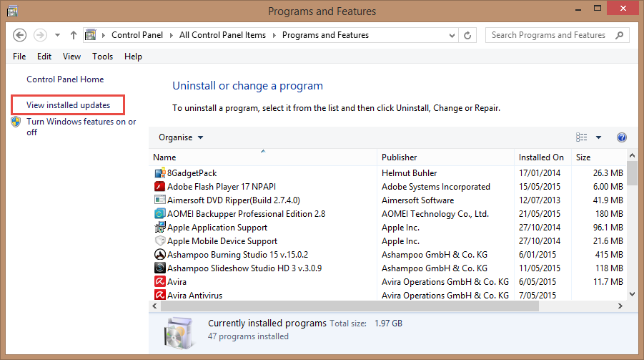Select the 96.1 MB size cell

[608, 228]
